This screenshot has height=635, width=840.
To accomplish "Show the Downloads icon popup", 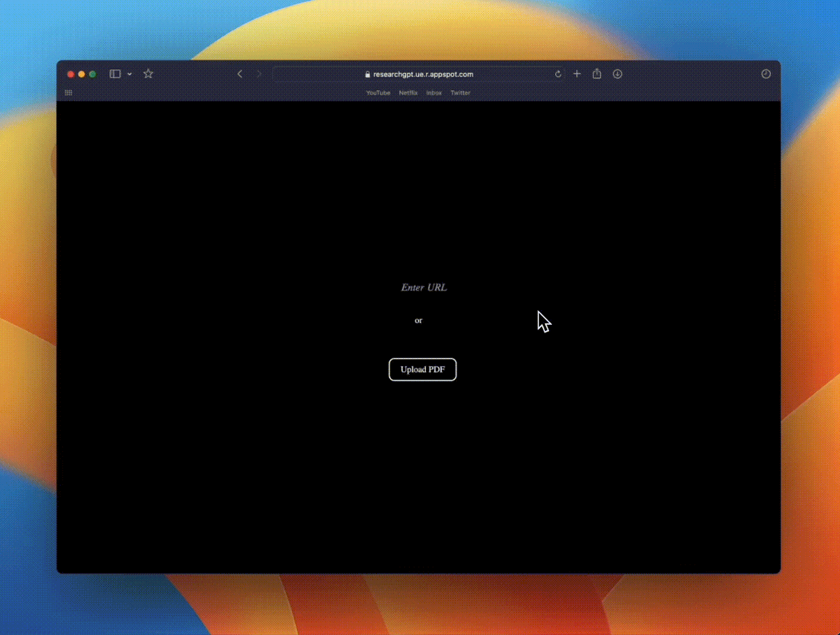I will click(x=617, y=74).
